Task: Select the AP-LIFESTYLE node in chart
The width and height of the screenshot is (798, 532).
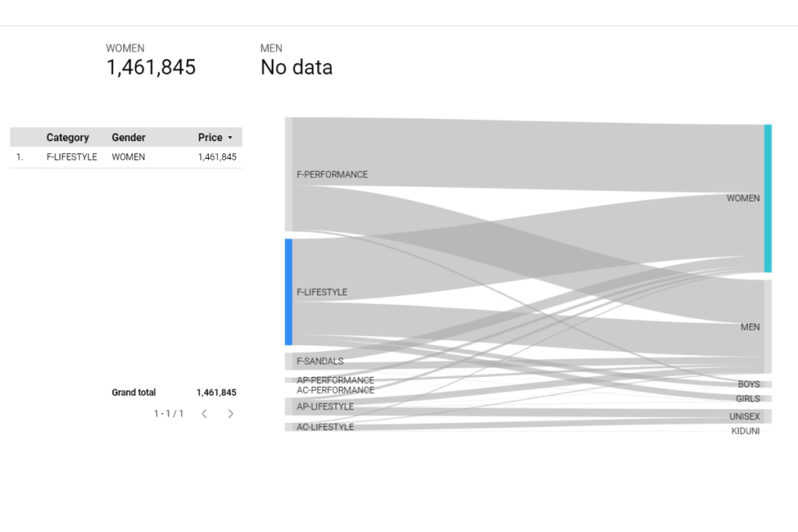Action: 325,407
